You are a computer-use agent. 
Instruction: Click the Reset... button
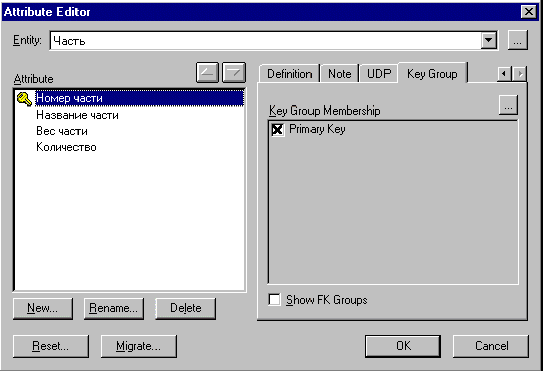[x=51, y=346]
